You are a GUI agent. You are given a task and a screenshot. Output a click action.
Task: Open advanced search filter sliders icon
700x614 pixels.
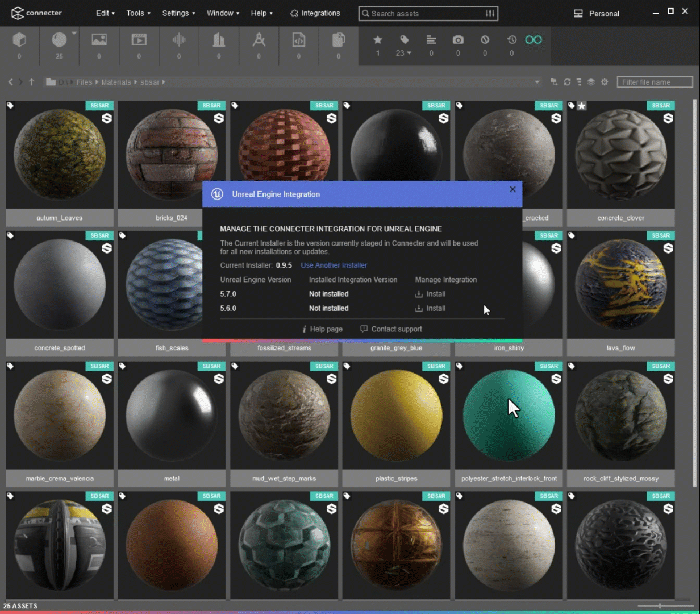coord(490,13)
